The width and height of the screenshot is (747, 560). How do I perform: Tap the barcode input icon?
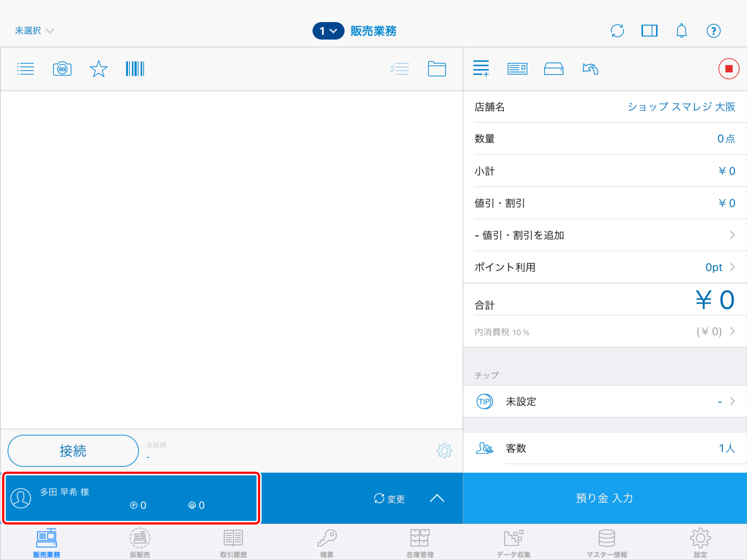click(135, 69)
